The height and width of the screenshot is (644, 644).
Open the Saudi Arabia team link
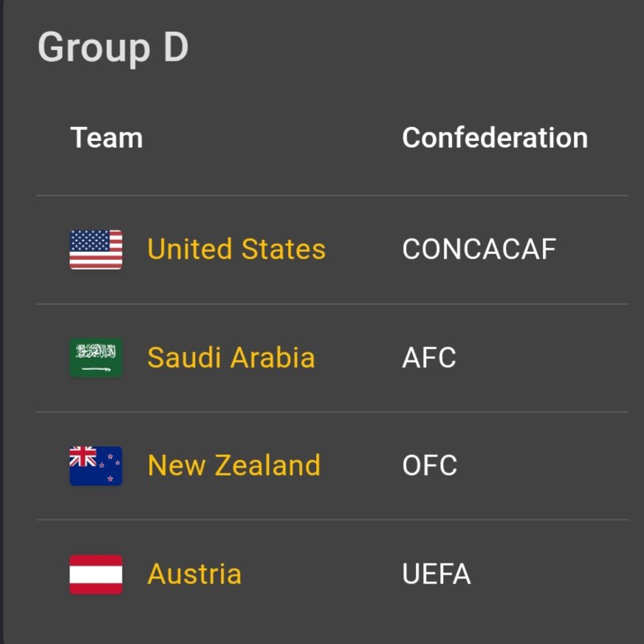[231, 358]
